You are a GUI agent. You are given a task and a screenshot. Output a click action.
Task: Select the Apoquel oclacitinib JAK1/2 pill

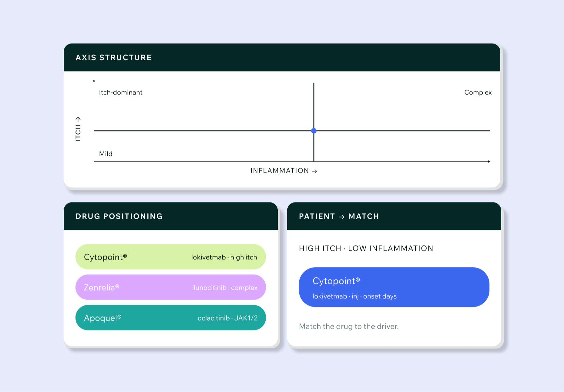(171, 317)
